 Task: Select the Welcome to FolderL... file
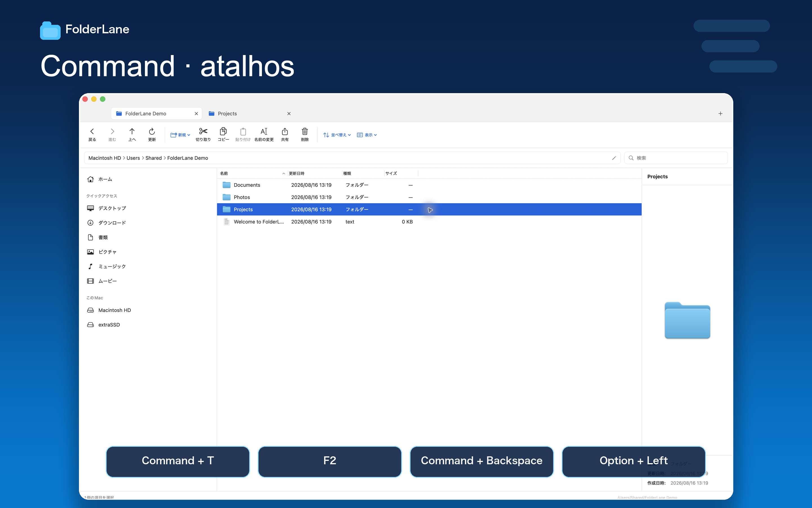coord(429,222)
